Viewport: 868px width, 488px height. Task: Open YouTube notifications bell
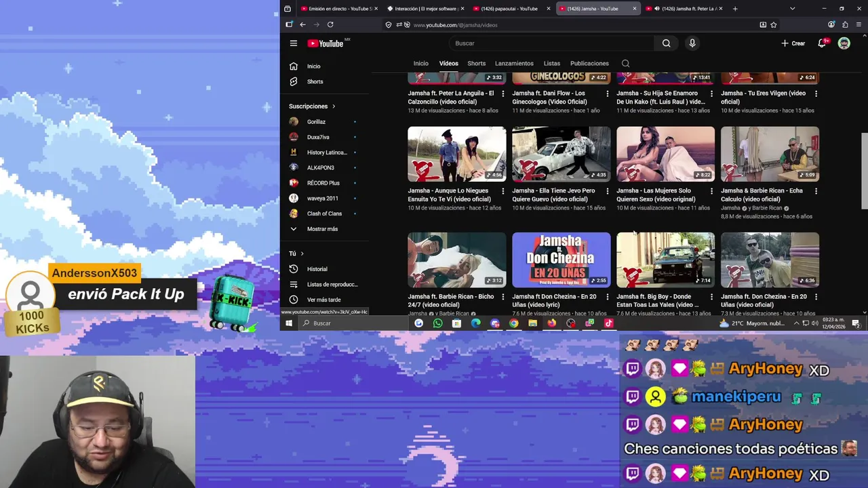(823, 43)
